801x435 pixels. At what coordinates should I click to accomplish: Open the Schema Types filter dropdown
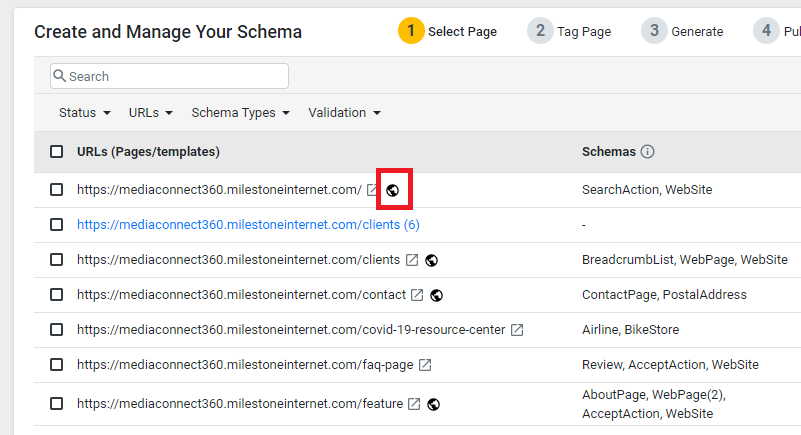241,113
